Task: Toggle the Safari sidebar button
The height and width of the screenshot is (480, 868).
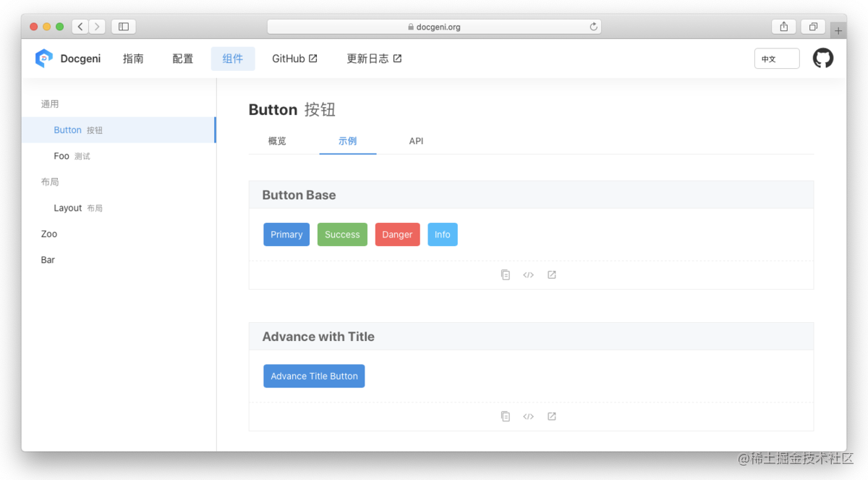Action: coord(124,27)
